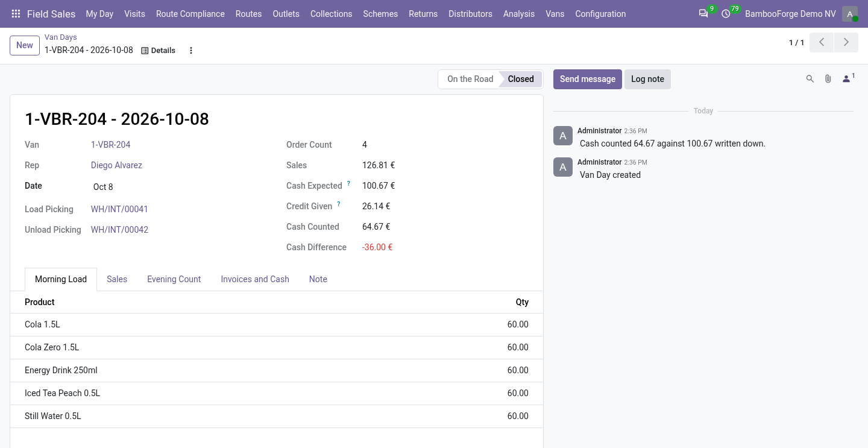Open the activities clock icon with badge 79
This screenshot has width=868, height=448.
point(726,13)
